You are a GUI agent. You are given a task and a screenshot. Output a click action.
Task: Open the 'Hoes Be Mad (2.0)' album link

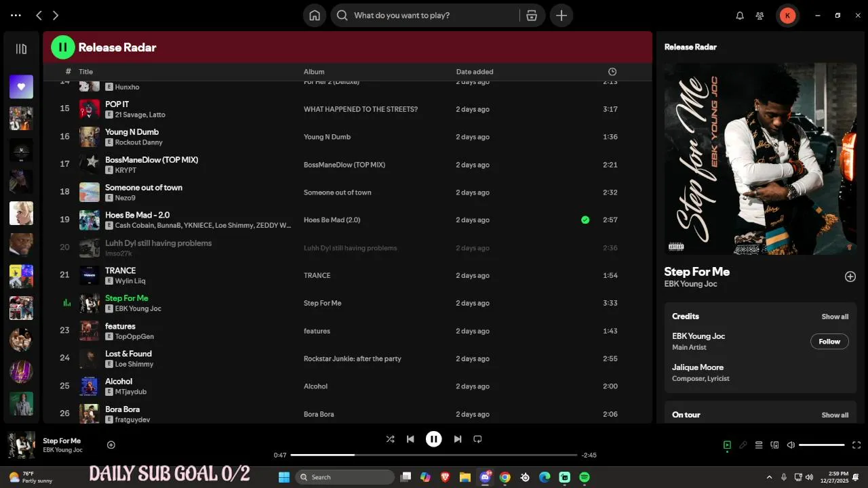point(332,220)
